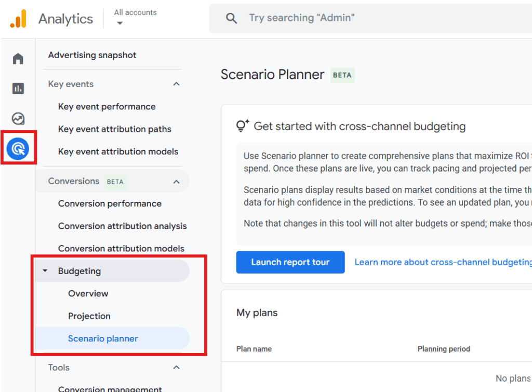The height and width of the screenshot is (392, 532).
Task: Click the search magnifier icon
Action: [x=231, y=18]
